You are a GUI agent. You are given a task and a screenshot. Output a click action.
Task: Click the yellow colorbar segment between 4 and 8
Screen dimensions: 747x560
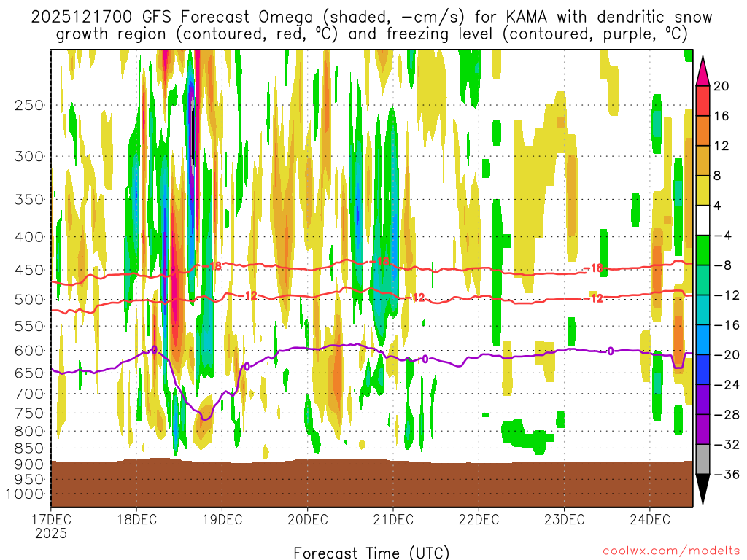point(703,190)
